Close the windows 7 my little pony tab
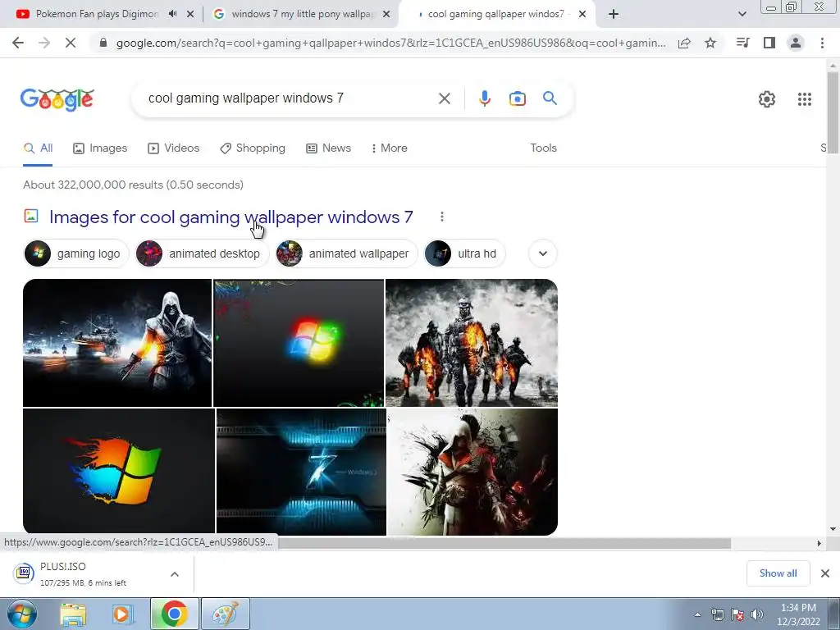This screenshot has height=630, width=840. [x=386, y=15]
